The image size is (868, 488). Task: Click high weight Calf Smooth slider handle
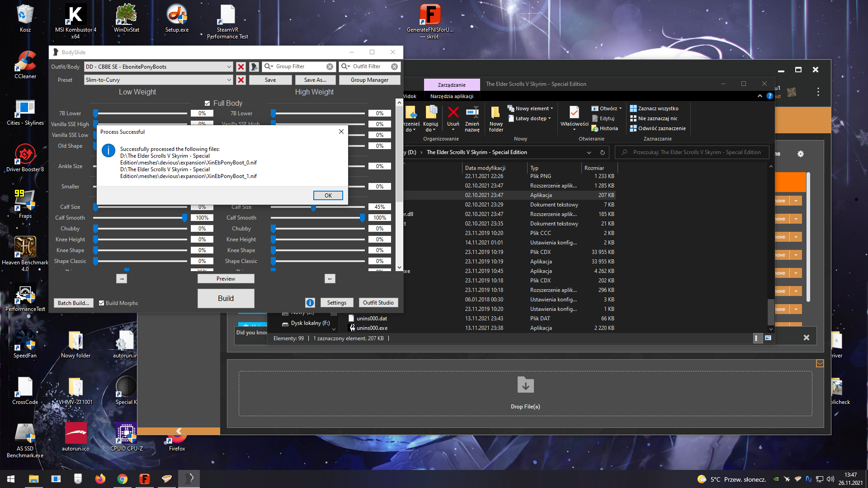pos(362,218)
